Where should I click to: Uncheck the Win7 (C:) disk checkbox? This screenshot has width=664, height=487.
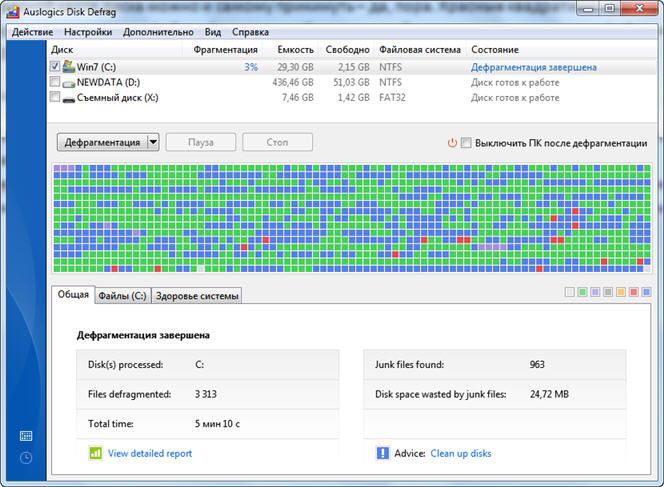coord(55,66)
